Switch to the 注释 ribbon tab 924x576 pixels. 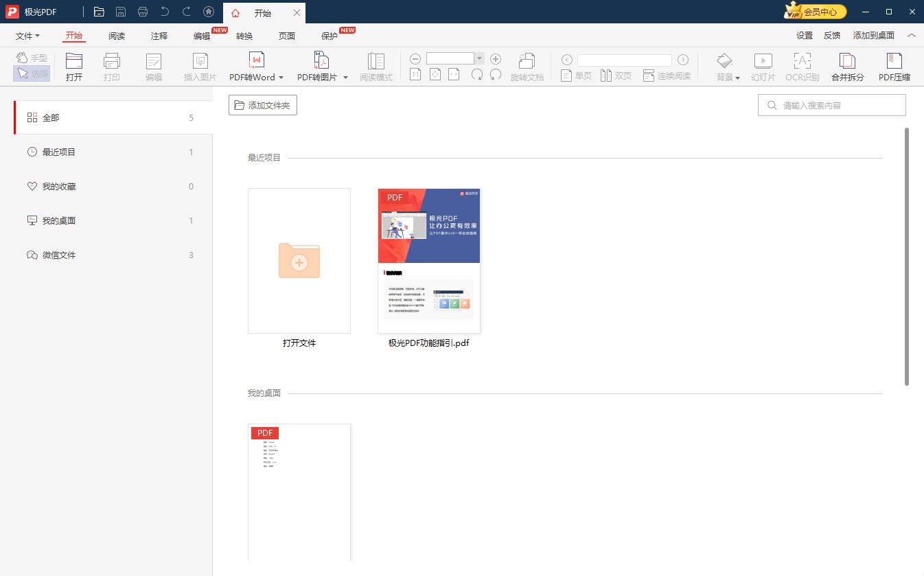point(159,36)
